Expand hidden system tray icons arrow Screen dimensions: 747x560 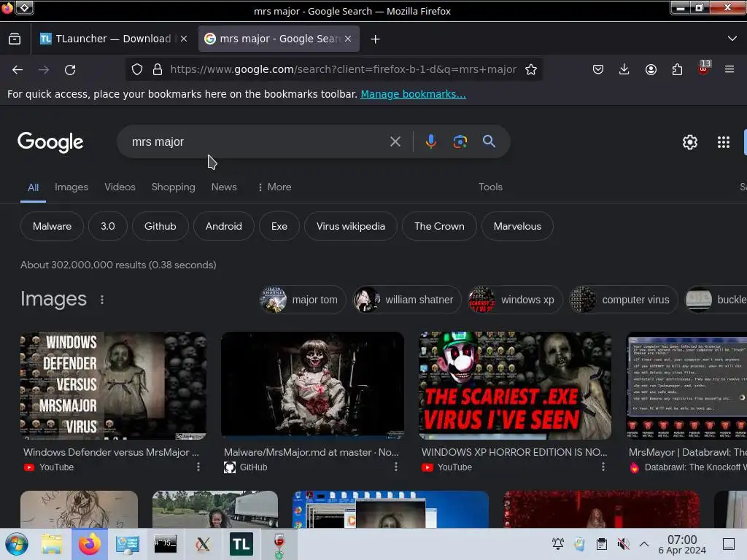pyautogui.click(x=644, y=544)
